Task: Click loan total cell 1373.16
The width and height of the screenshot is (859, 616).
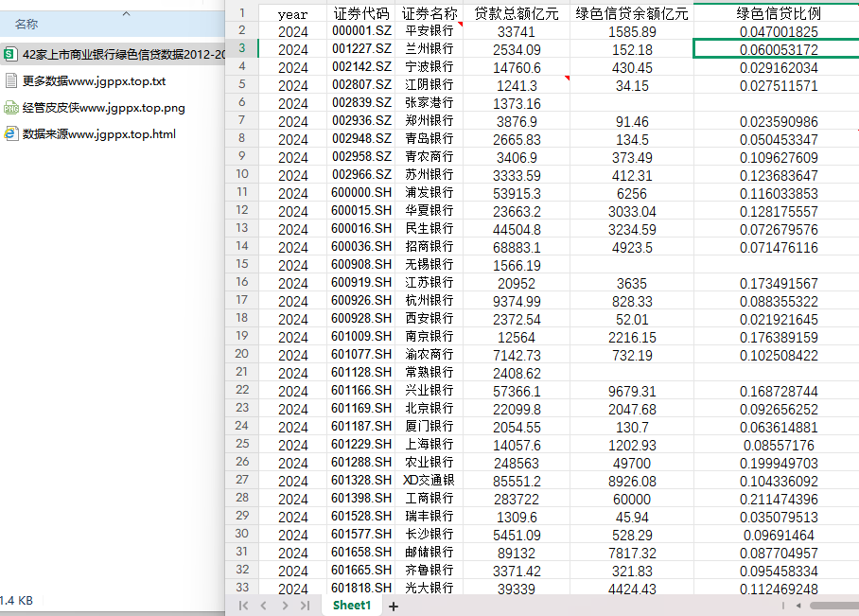Action: point(517,103)
